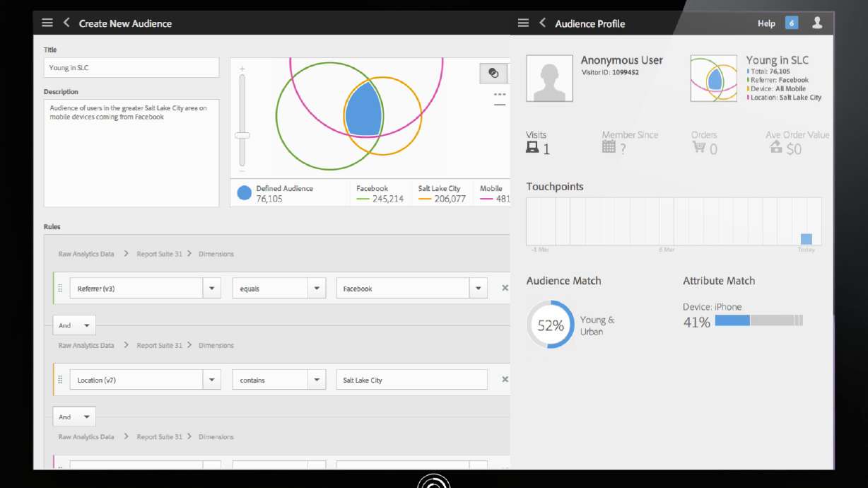Open the second And operator dropdown
The image size is (868, 488).
pos(74,417)
